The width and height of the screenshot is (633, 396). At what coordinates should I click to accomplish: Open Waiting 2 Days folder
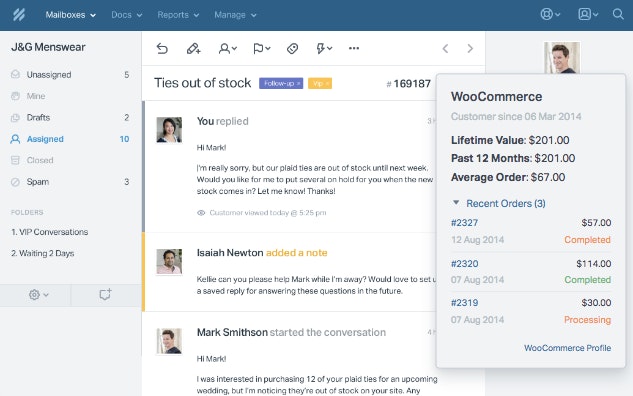[x=43, y=254]
